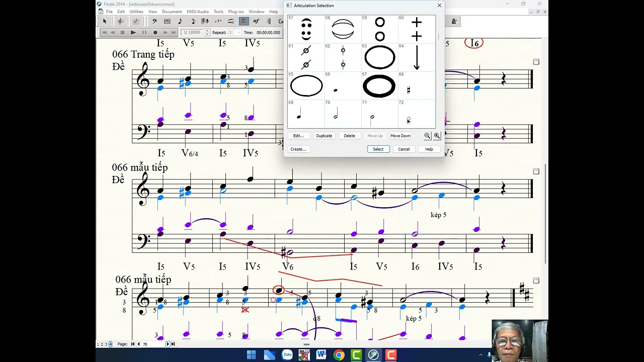Viewport: 644px width, 362px height.
Task: Go to the next page arrow
Action: tap(168, 344)
